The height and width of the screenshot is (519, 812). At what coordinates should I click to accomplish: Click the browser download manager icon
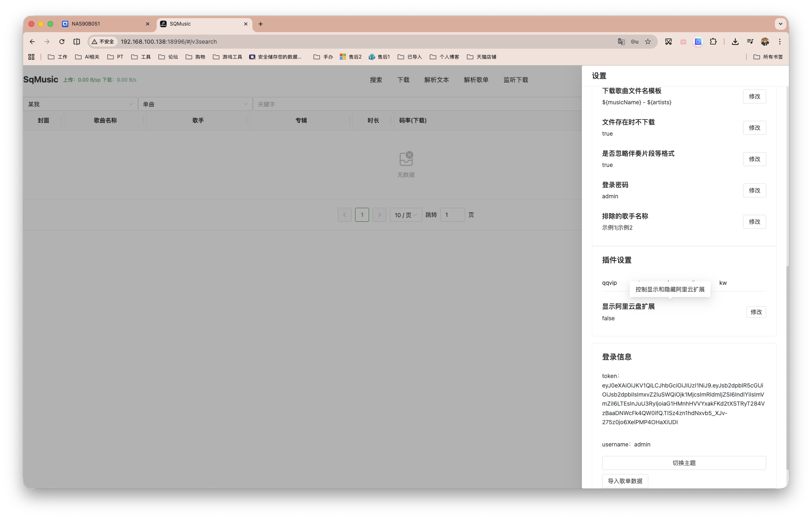[735, 42]
